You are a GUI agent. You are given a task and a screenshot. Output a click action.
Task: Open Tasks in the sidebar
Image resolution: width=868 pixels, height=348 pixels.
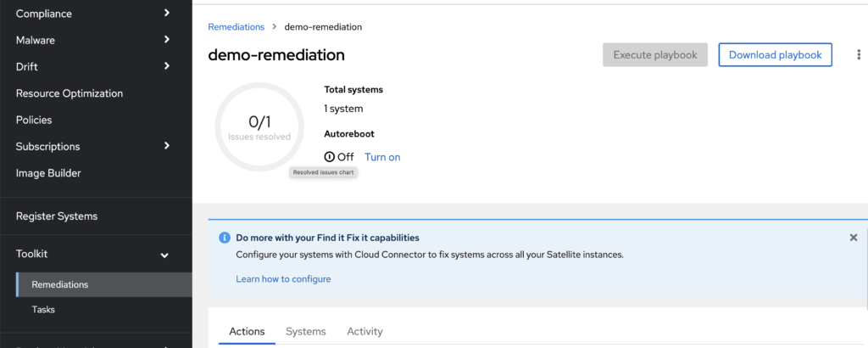tap(43, 309)
